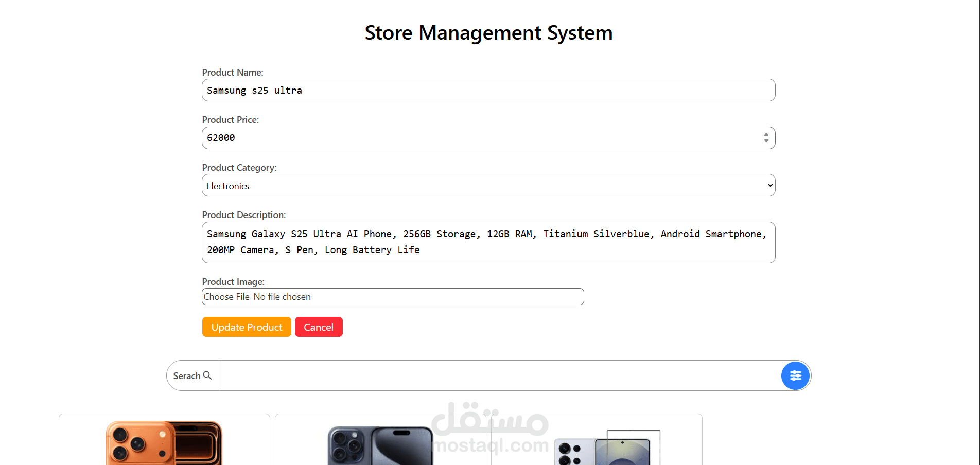Focus the Product Name input field
This screenshot has height=465, width=980.
click(x=488, y=90)
